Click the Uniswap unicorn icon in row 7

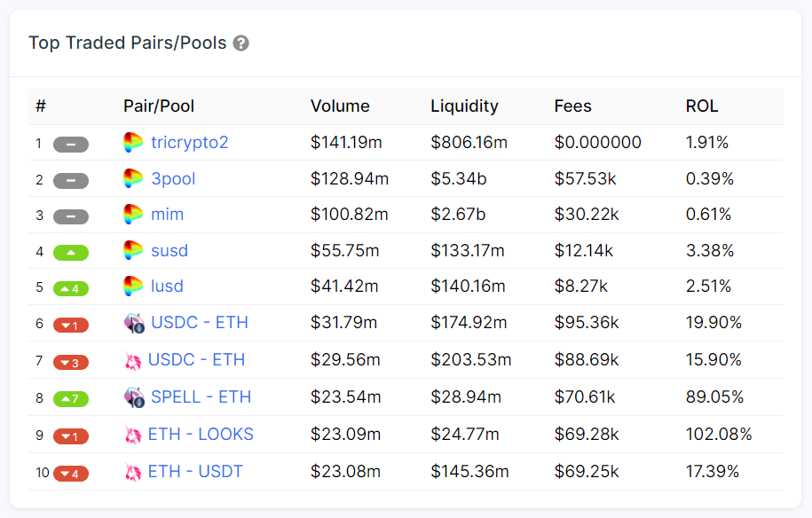point(132,360)
